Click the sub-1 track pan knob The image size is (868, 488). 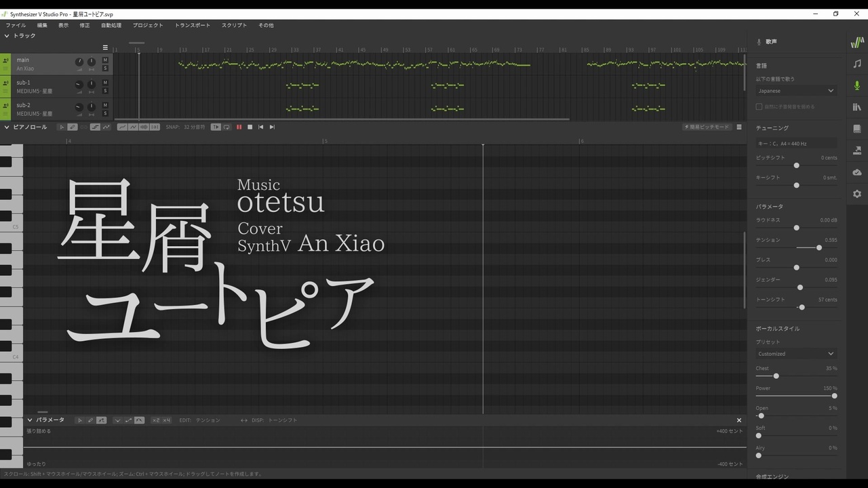92,84
